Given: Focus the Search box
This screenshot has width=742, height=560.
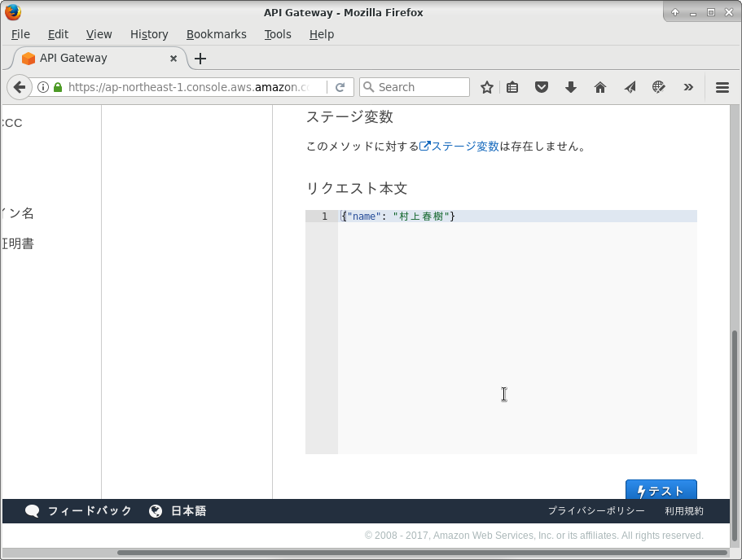Looking at the screenshot, I should tap(415, 87).
